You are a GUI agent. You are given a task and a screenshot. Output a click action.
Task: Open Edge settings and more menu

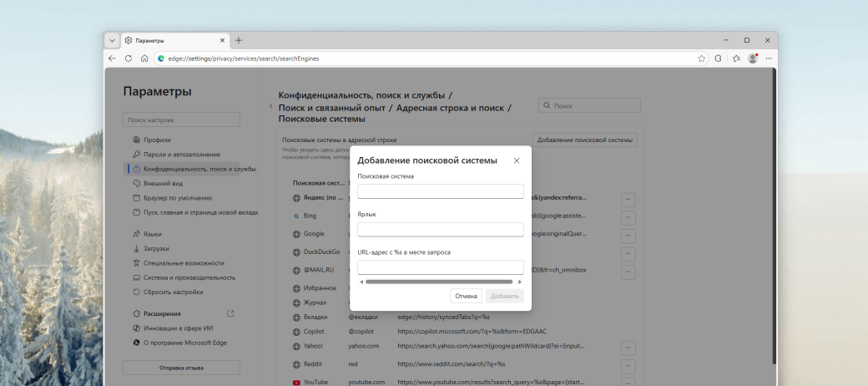769,58
